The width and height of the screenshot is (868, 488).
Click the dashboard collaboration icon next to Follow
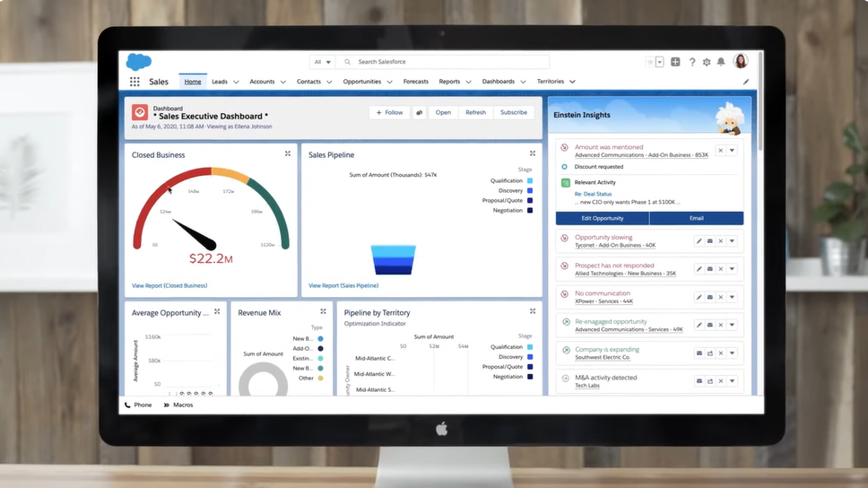(419, 112)
